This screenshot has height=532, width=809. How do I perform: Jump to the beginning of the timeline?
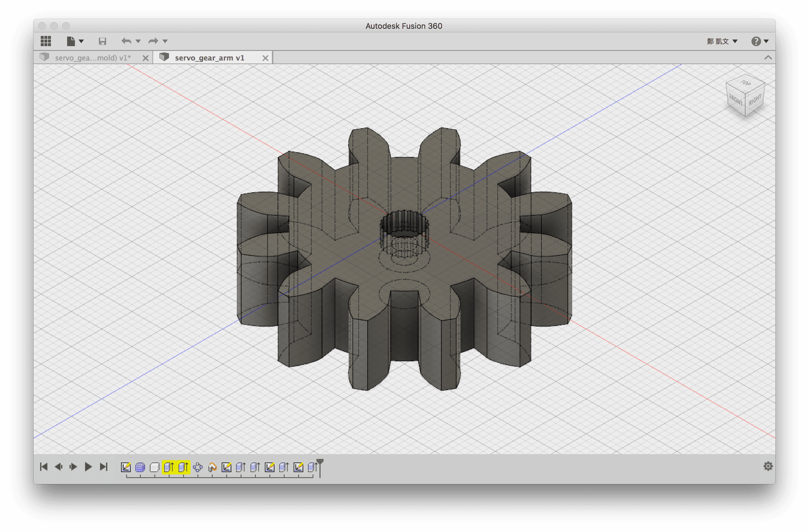[44, 467]
